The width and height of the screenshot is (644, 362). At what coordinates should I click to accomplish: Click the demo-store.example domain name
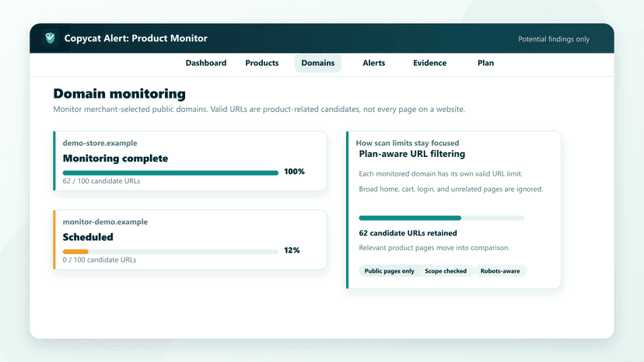click(x=100, y=143)
